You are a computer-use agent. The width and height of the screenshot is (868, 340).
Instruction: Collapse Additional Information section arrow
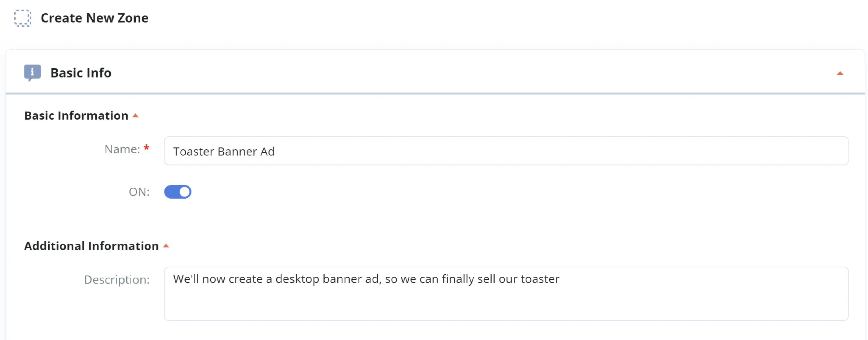tap(166, 246)
